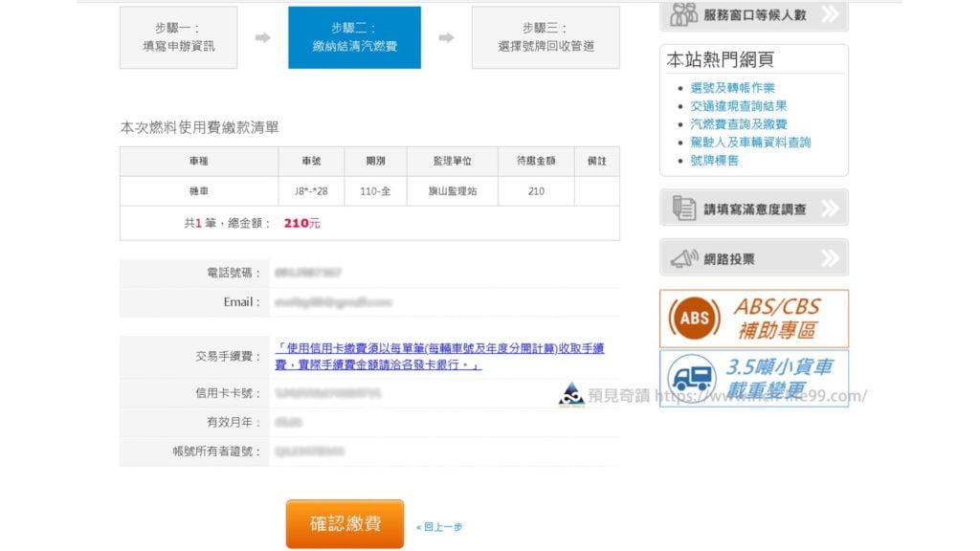This screenshot has width=980, height=551.
Task: Select step one 填寫申辦資訊 box
Action: tap(179, 37)
